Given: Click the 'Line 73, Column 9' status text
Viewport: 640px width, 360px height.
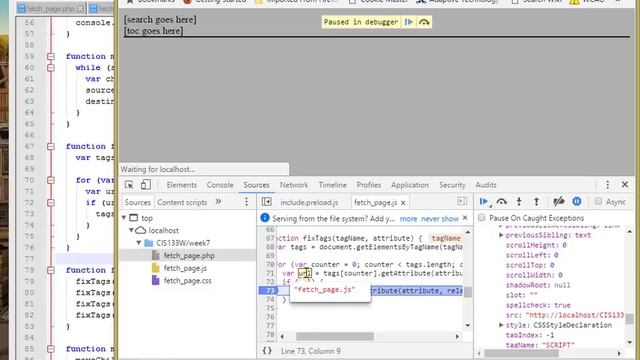Looking at the screenshot, I should point(311,351).
